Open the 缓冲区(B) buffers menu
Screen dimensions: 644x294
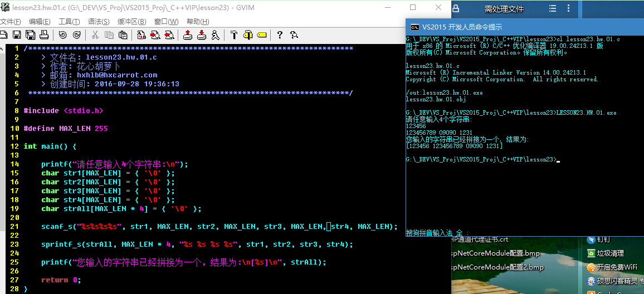(131, 22)
